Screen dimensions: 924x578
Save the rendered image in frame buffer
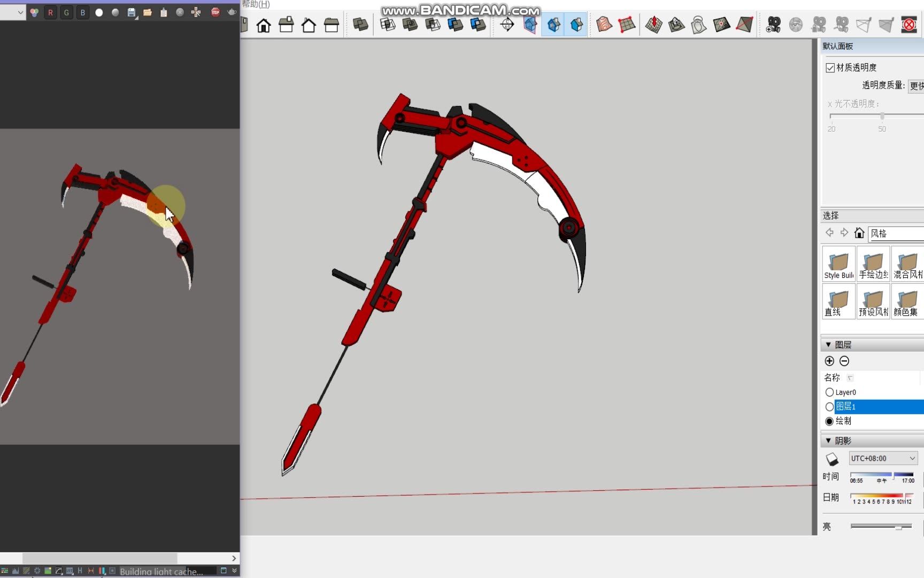tap(132, 12)
